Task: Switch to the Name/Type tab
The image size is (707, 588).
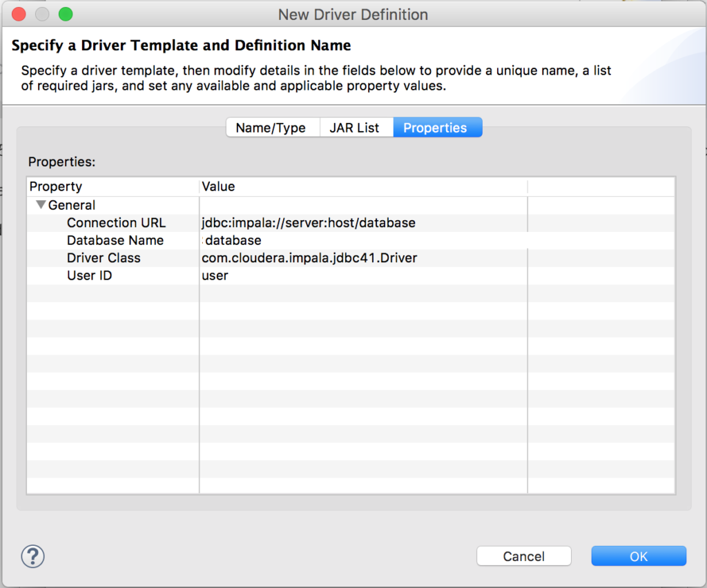Action: [x=271, y=128]
